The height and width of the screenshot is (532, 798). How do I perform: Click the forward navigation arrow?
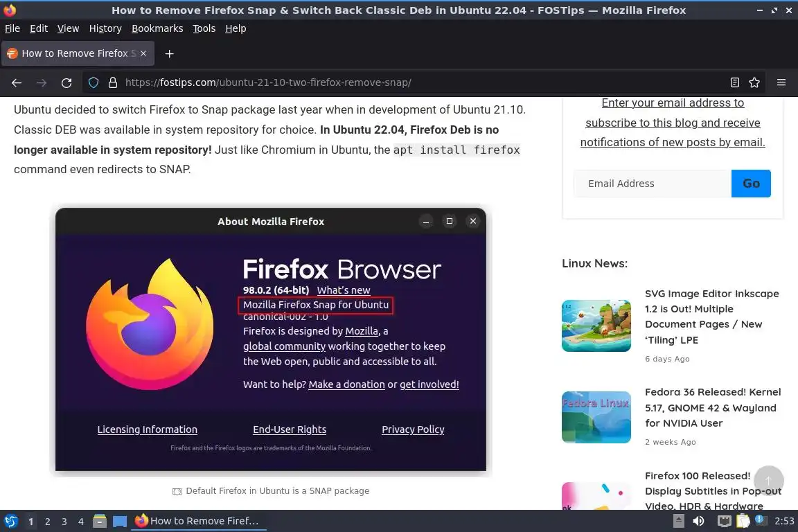42,82
